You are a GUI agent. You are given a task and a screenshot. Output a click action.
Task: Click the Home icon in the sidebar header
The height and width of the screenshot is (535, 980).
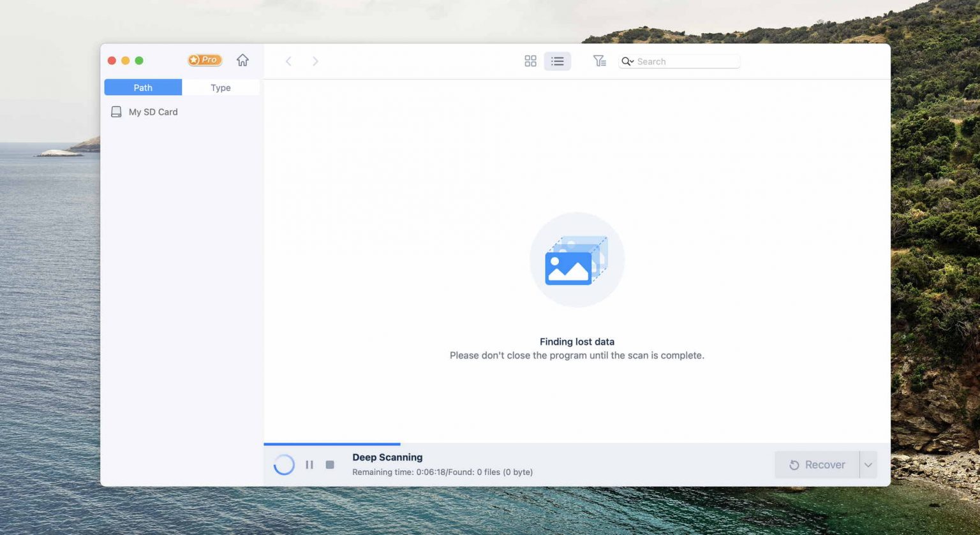pyautogui.click(x=242, y=60)
